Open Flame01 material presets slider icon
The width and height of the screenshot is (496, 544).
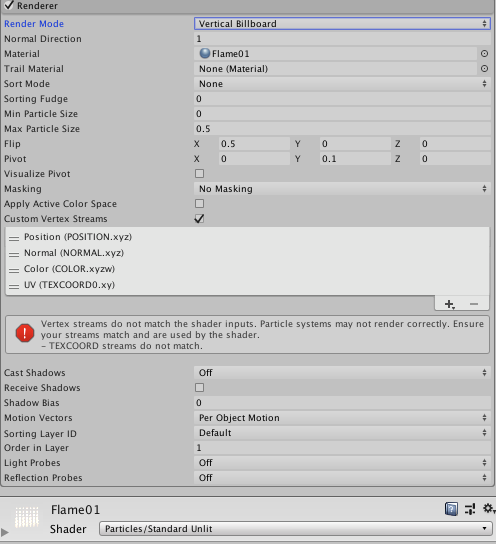pyautogui.click(x=470, y=509)
